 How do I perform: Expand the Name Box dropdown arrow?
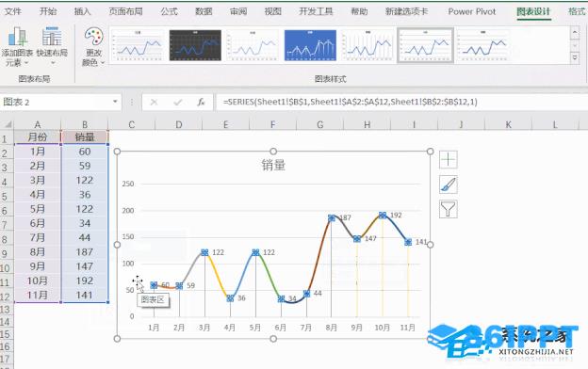coord(115,102)
